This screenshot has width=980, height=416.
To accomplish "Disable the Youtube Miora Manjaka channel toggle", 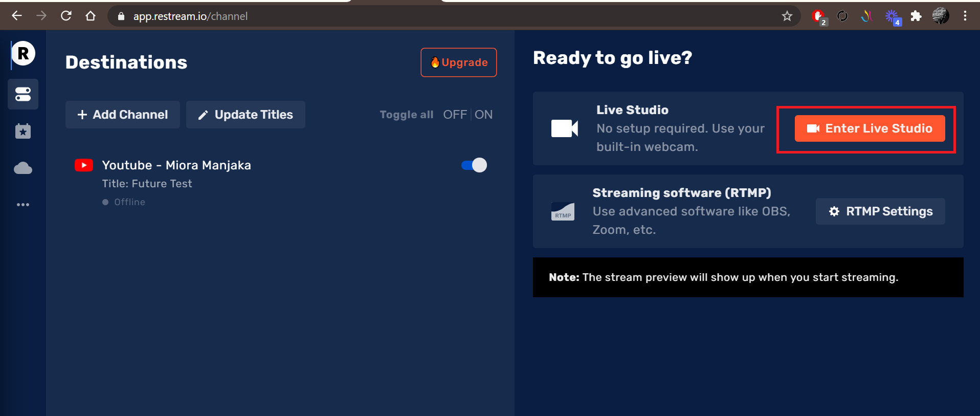I will [474, 165].
